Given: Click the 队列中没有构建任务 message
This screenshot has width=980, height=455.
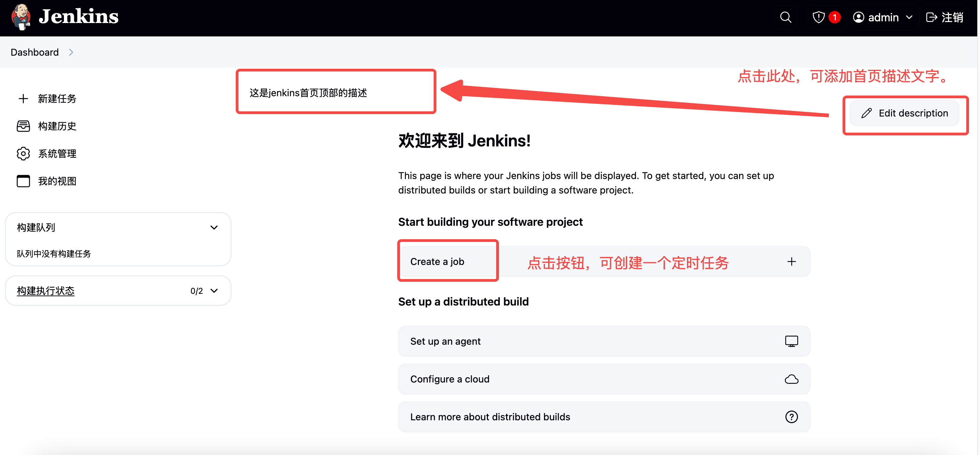Looking at the screenshot, I should point(54,254).
